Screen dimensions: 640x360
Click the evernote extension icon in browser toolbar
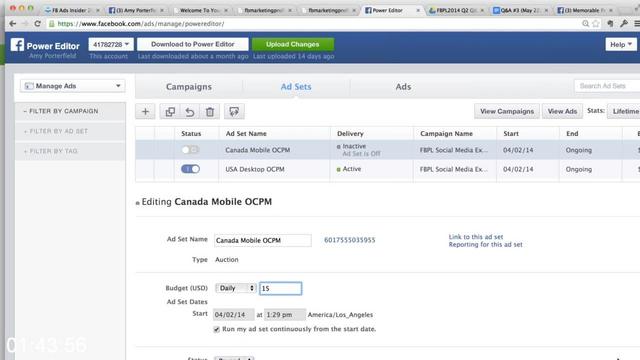(x=610, y=24)
